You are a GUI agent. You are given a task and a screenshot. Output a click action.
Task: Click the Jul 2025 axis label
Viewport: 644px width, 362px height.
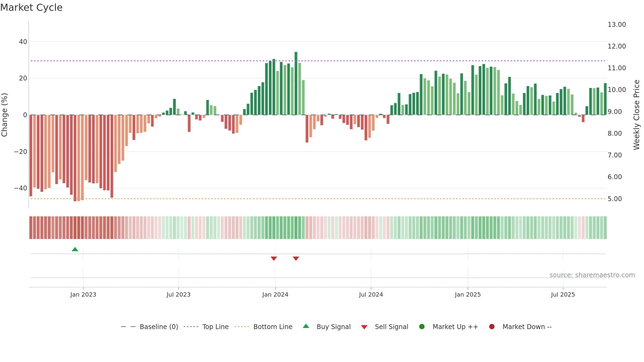pos(563,294)
